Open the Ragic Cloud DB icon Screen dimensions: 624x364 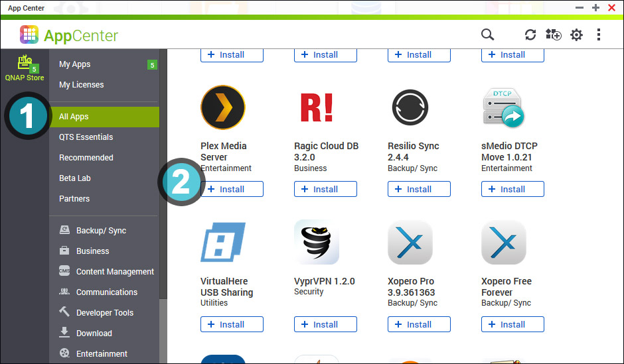coord(317,107)
